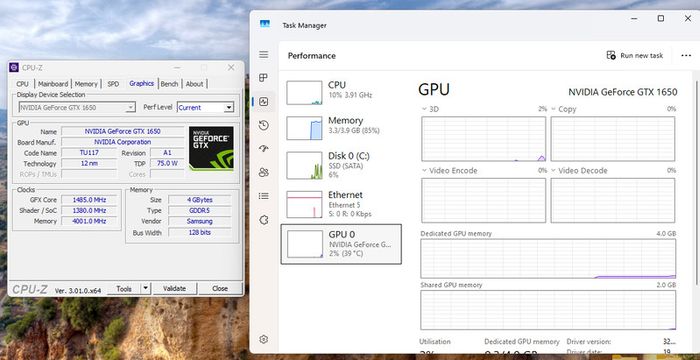Click CPU-Z window title icon
The width and height of the screenshot is (700, 360).
coord(14,67)
